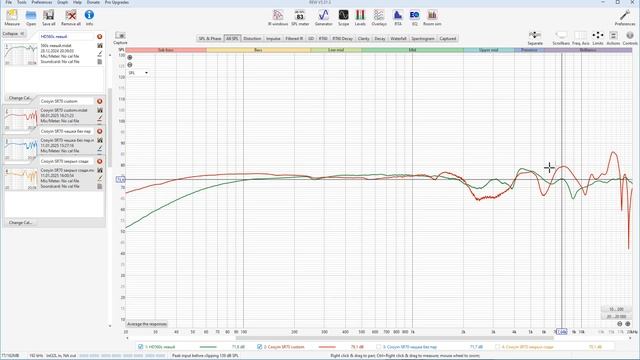Toggle the HD560s trace checkbox in legend
Screen dimensions: 640x360
pyautogui.click(x=140, y=347)
